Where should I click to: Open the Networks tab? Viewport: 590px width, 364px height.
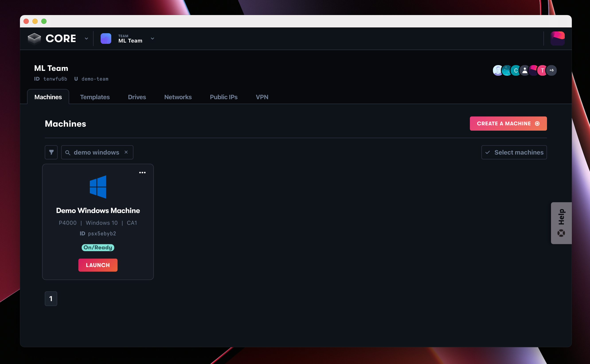pos(178,97)
